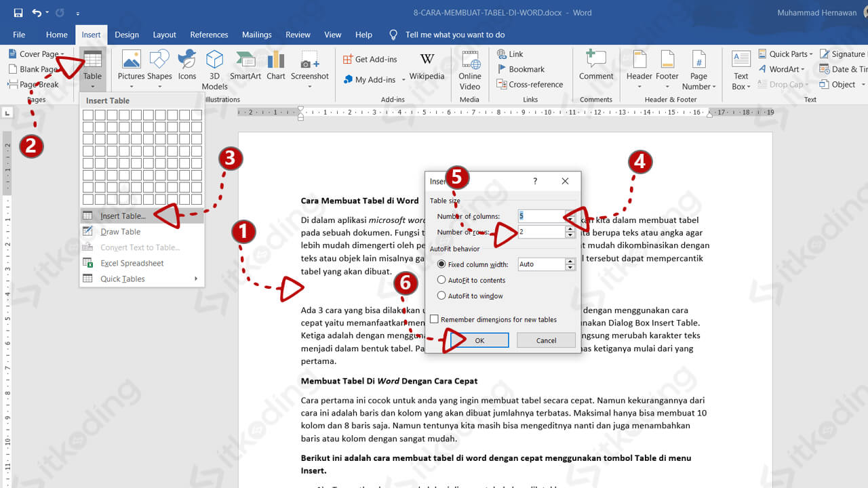
Task: Click the Undo icon in title bar
Action: click(x=37, y=13)
